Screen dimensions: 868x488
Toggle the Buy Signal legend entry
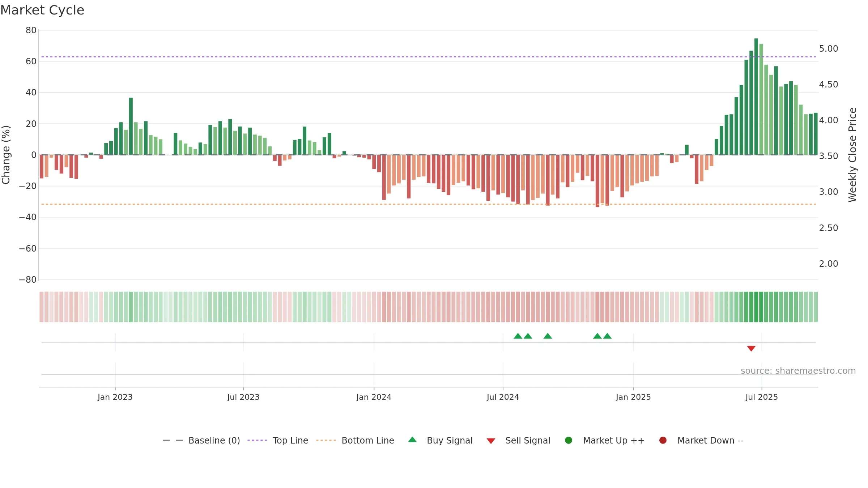[x=440, y=440]
